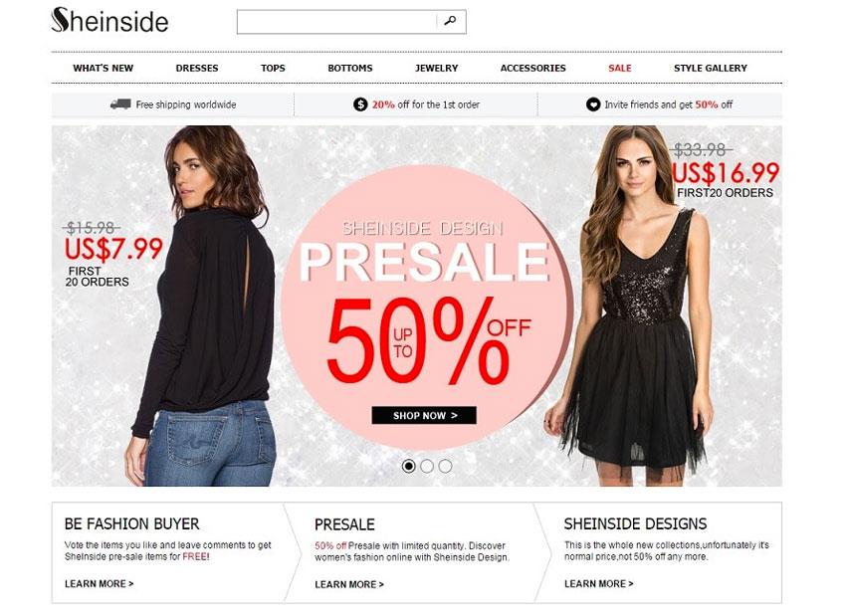Select the first carousel slide dot
Viewport: 846px width, 616px height.
[408, 466]
